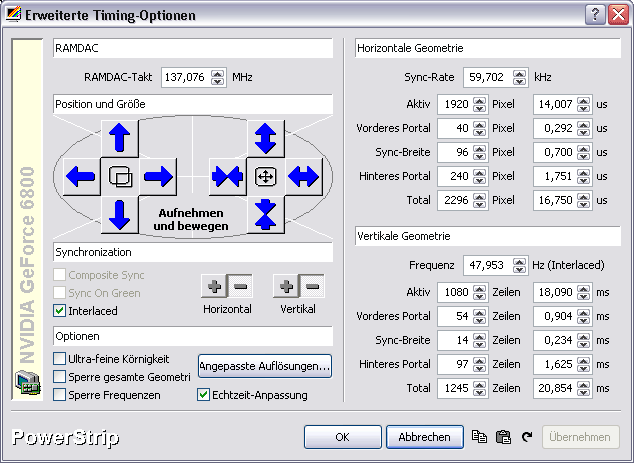Uncheck the Interlaced checkbox
Screen dimensions: 634x465
point(59,311)
